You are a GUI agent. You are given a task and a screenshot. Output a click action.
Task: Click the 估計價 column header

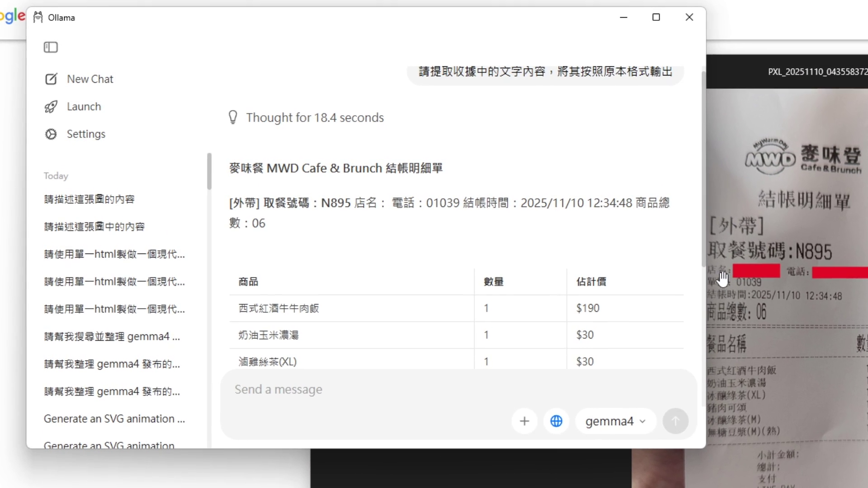tap(591, 282)
